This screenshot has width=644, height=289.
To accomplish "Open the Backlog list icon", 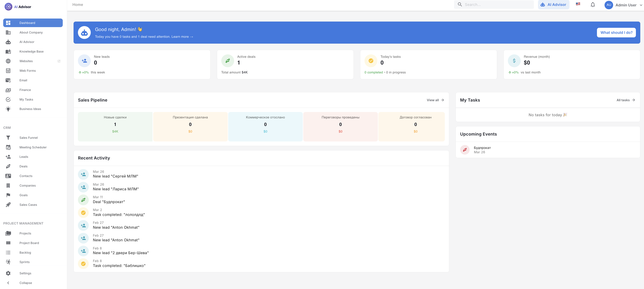I will pyautogui.click(x=8, y=253).
